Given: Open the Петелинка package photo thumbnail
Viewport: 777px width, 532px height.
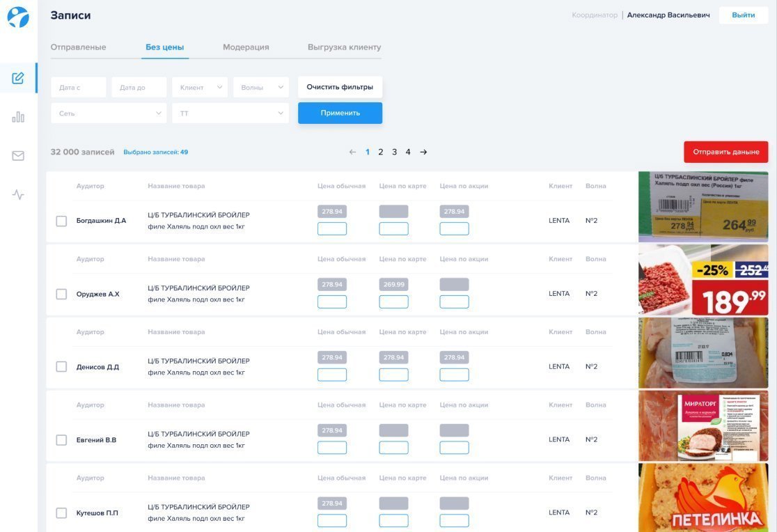Looking at the screenshot, I should click(703, 498).
